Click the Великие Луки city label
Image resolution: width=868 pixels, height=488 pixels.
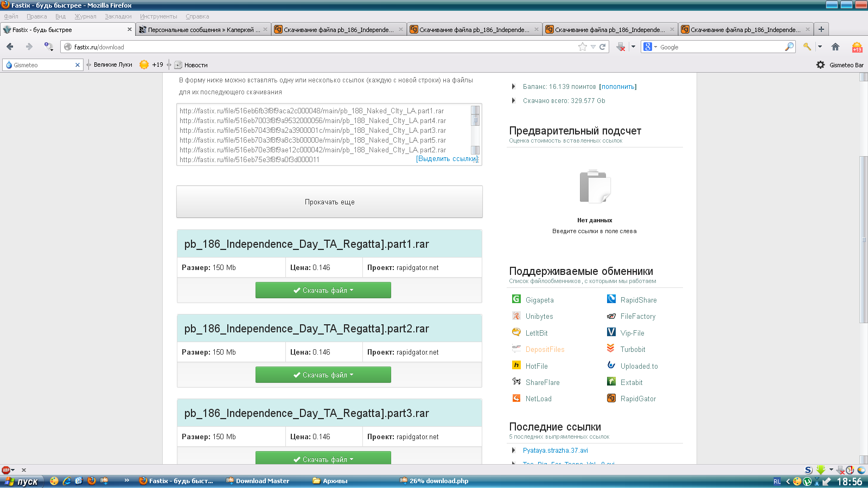(113, 65)
